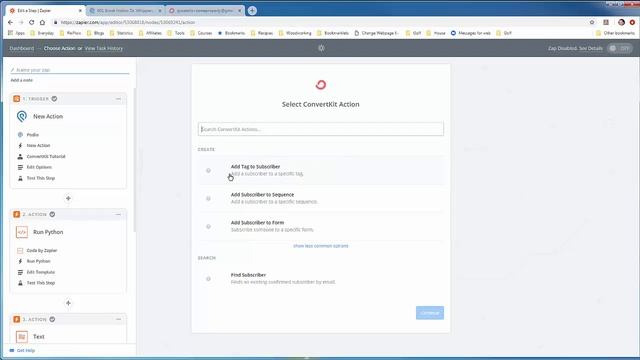Click show less common options link
The height and width of the screenshot is (360, 640).
321,246
